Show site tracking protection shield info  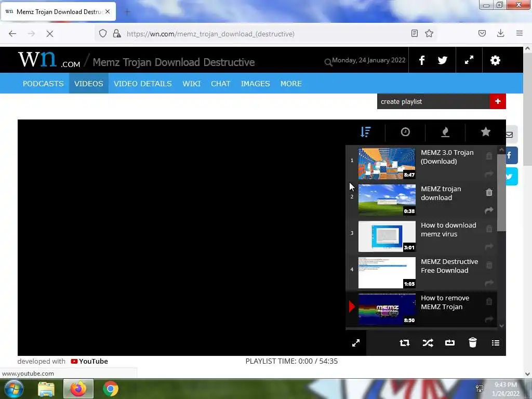point(103,33)
